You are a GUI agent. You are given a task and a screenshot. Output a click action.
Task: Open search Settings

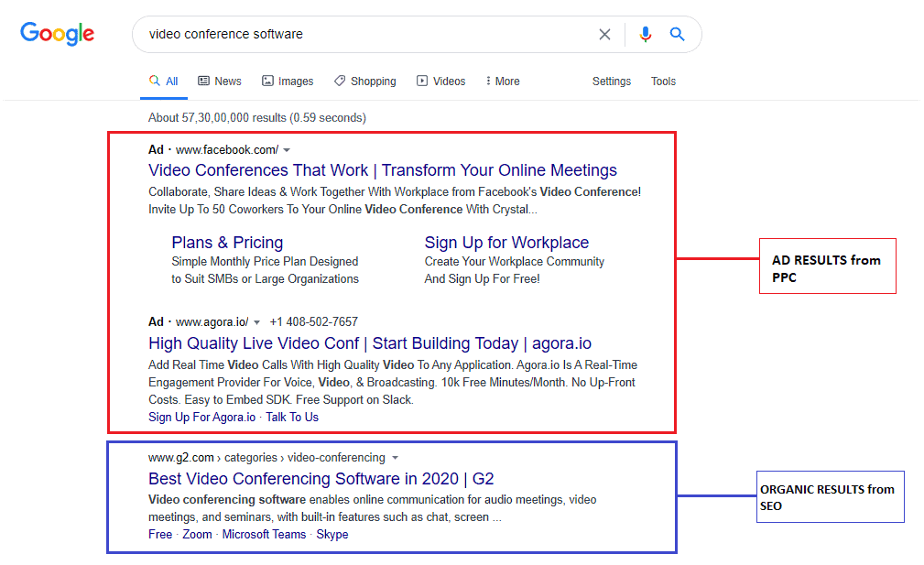coord(611,81)
